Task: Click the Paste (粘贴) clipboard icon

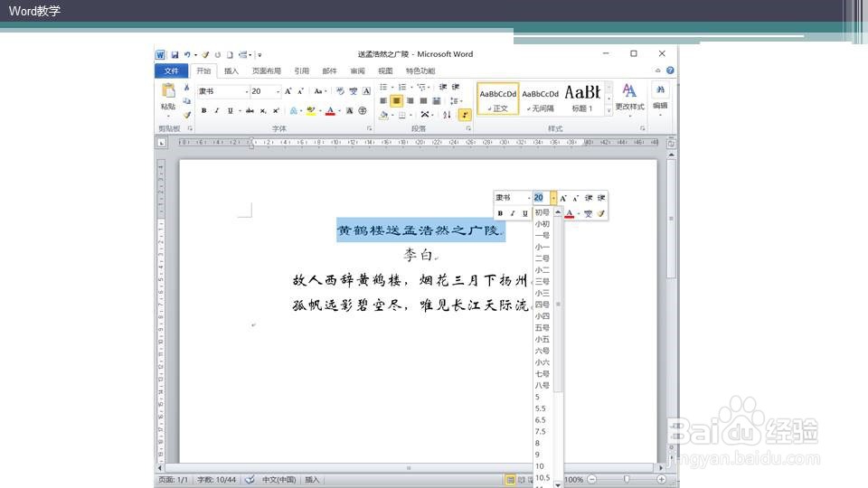Action: pyautogui.click(x=168, y=90)
